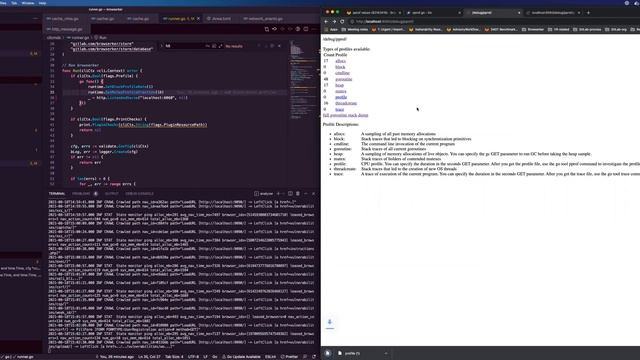Split the terminal panel
This screenshot has width=640, height=360.
pos(290,193)
